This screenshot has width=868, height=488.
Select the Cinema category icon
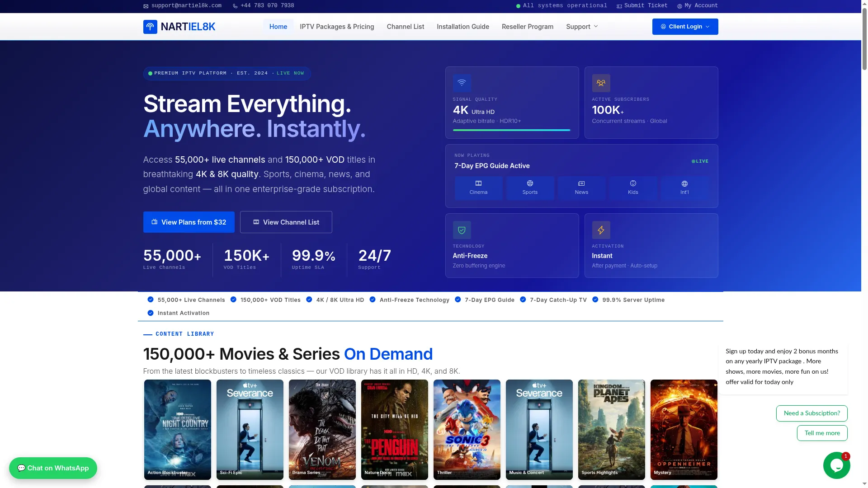(x=478, y=183)
